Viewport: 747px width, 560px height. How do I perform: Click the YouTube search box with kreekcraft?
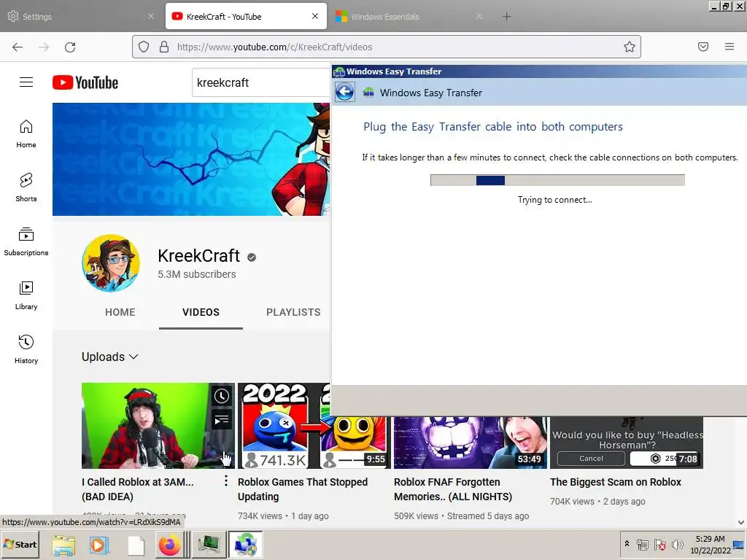point(261,82)
